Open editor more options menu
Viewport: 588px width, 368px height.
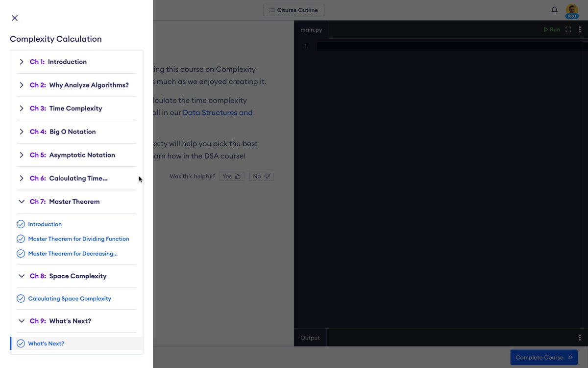(580, 29)
